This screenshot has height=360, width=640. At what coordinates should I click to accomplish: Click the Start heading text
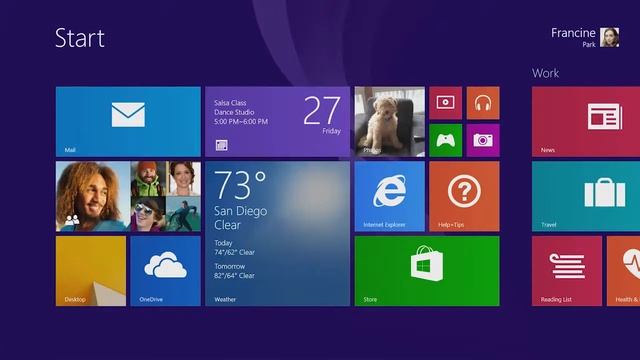(80, 38)
